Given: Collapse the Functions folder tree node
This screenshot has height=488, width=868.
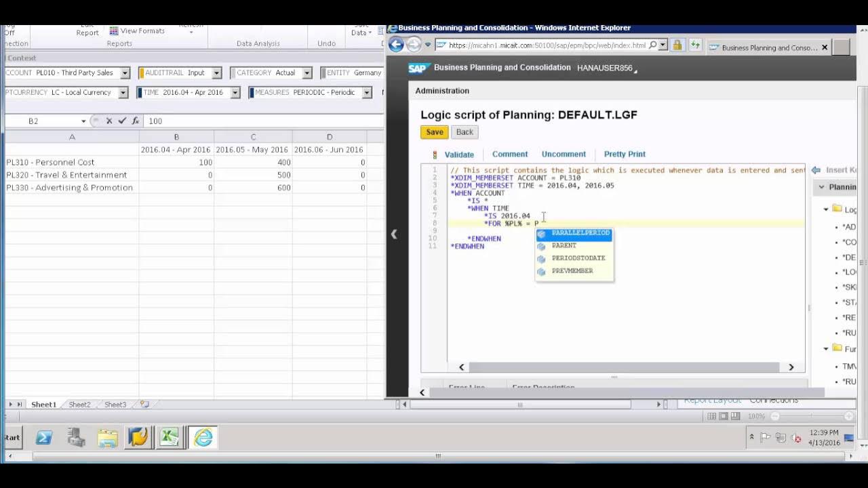Looking at the screenshot, I should [826, 349].
